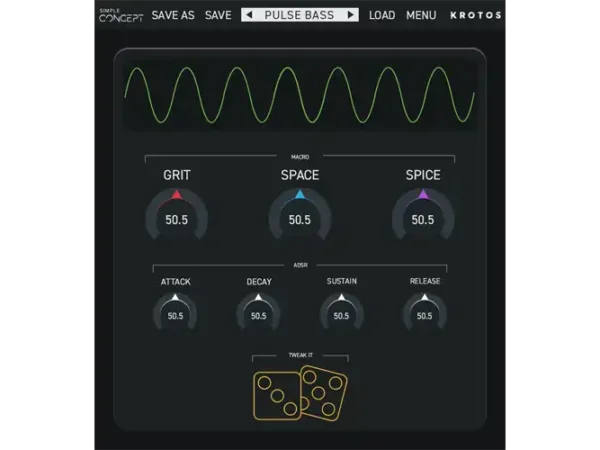Click the SPICE label
600x450 pixels.
(x=423, y=175)
